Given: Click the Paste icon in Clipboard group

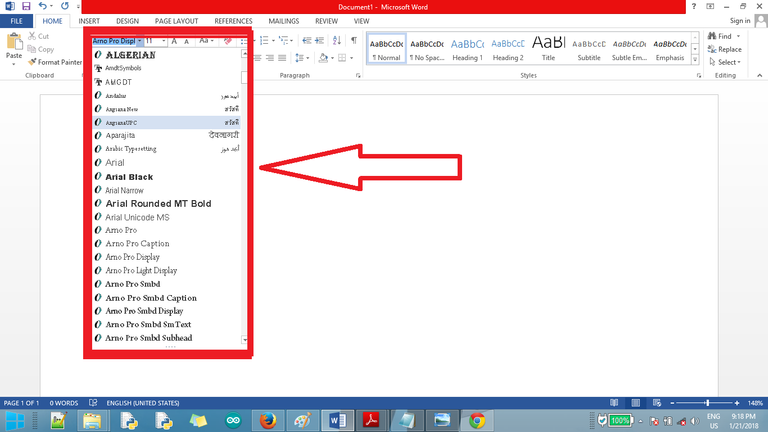Looking at the screenshot, I should [x=14, y=47].
